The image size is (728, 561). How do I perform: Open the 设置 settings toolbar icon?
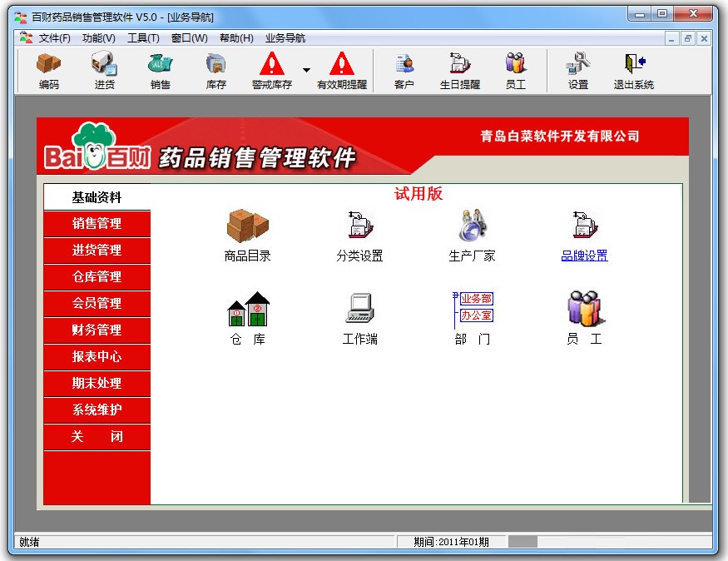tap(578, 71)
